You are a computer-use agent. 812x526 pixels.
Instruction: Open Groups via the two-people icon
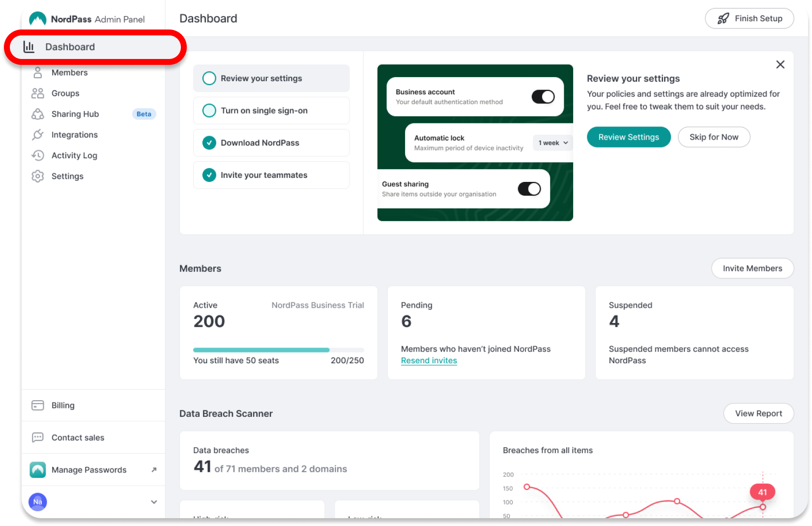(x=38, y=93)
